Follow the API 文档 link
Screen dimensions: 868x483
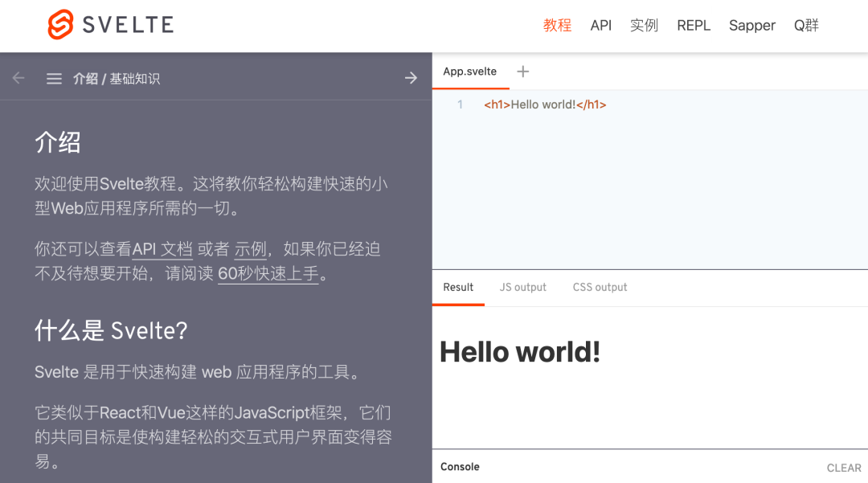pos(162,249)
